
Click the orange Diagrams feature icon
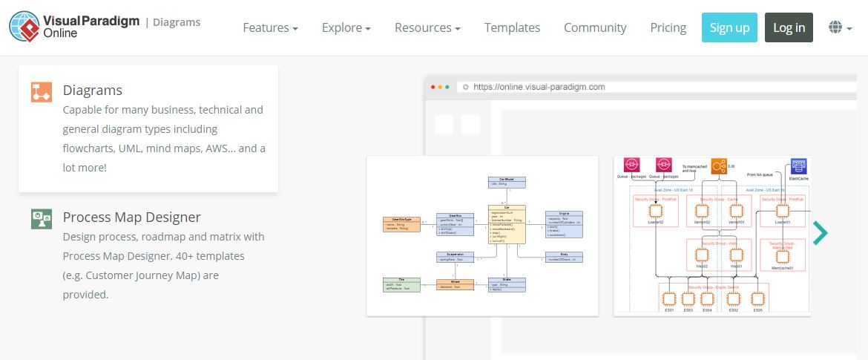click(42, 92)
